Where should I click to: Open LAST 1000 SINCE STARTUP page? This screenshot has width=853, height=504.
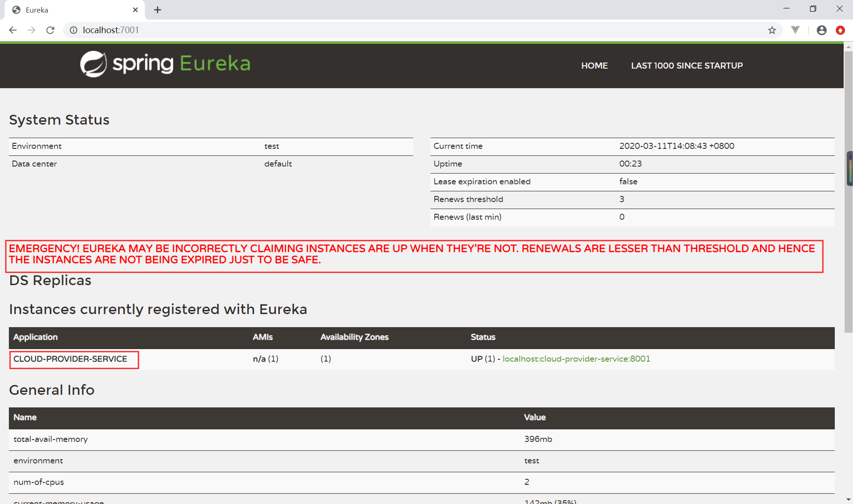(686, 66)
